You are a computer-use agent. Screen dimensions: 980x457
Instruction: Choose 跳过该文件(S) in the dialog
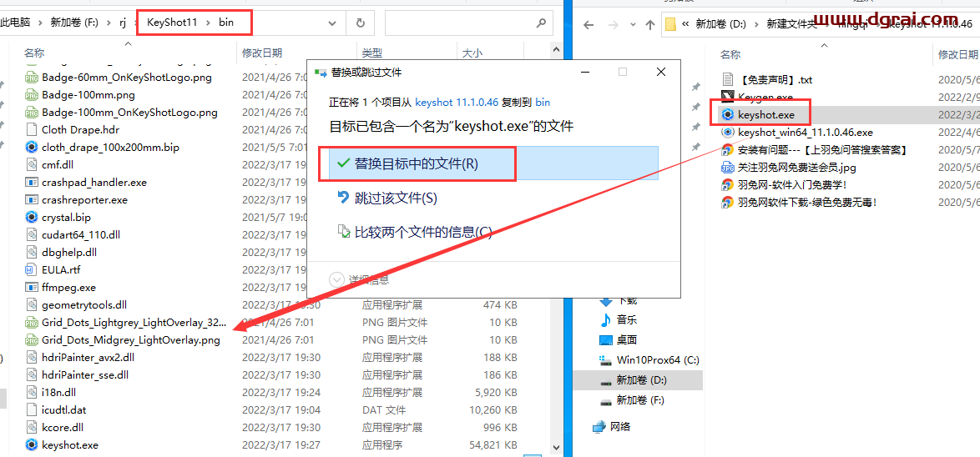[395, 198]
